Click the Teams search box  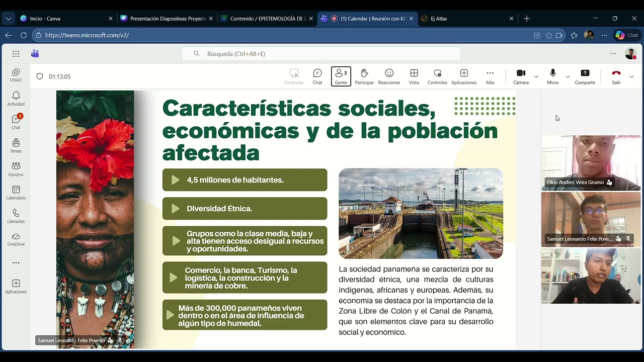[321, 54]
